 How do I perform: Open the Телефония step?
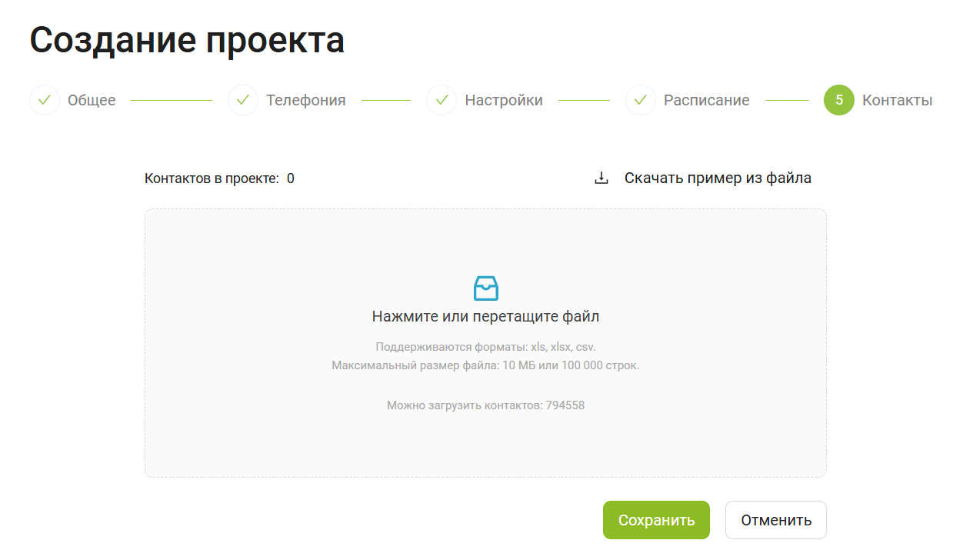tap(305, 100)
